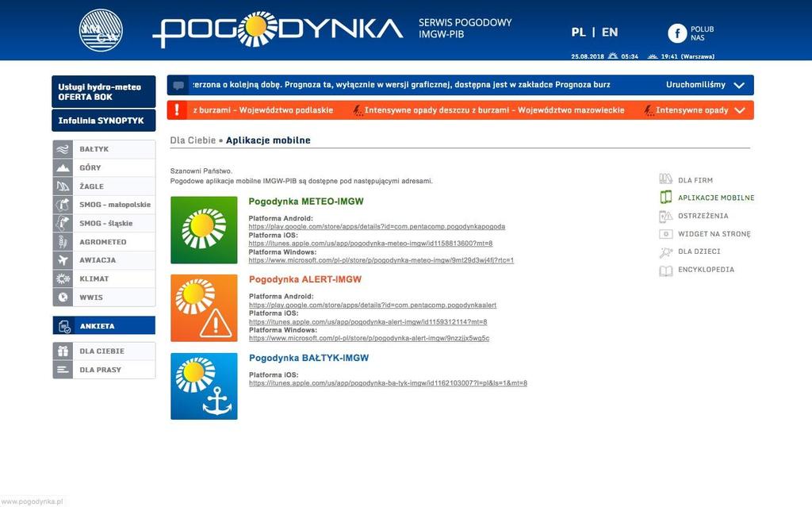Expand the orange warnings ticker chevron
This screenshot has width=812, height=507.
pos(740,110)
